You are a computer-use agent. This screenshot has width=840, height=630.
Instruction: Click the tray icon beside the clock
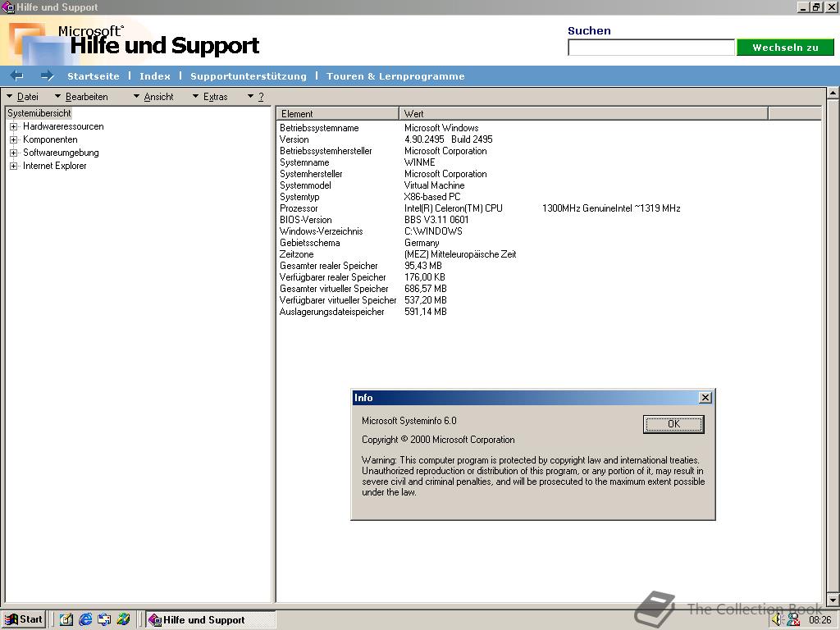click(x=793, y=620)
